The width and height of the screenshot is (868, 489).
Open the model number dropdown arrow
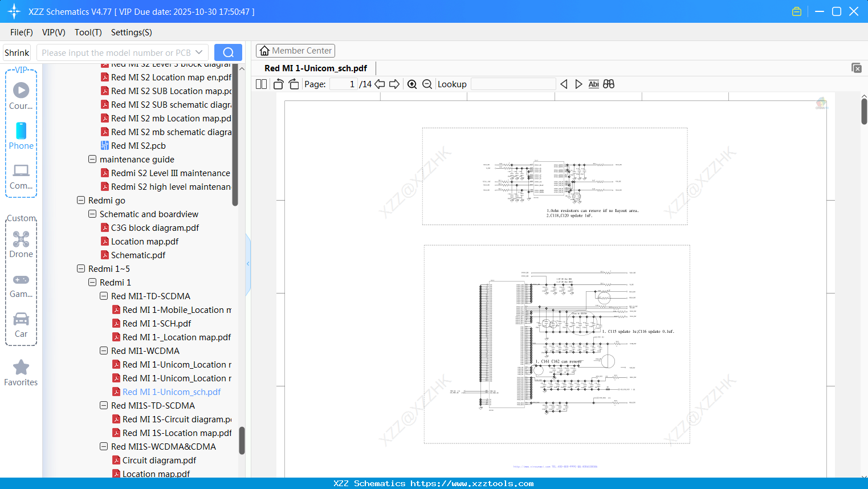199,52
